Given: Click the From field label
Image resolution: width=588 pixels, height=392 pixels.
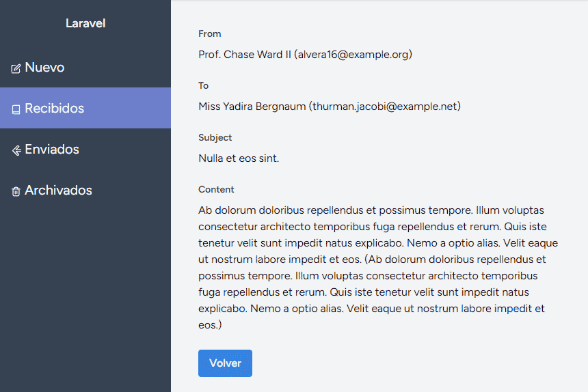Looking at the screenshot, I should pos(210,33).
